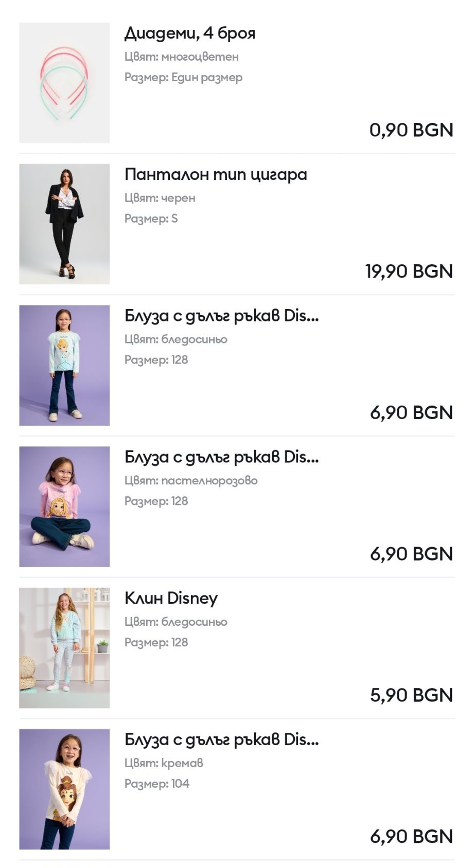474x868 pixels.
Task: Click the "Размер: Един размер" text
Action: click(x=183, y=78)
